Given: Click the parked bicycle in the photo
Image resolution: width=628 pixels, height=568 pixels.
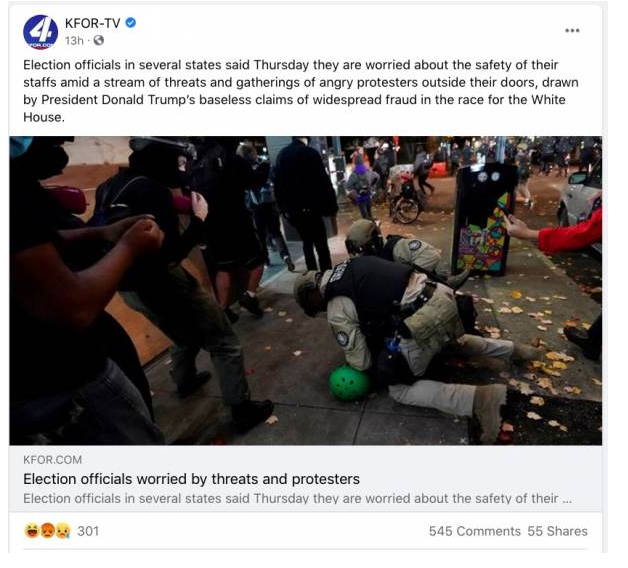Looking at the screenshot, I should pyautogui.click(x=405, y=204).
